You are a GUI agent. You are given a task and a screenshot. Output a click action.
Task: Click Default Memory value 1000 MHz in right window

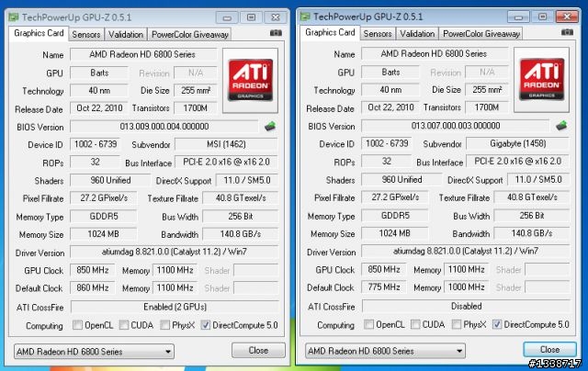point(466,287)
